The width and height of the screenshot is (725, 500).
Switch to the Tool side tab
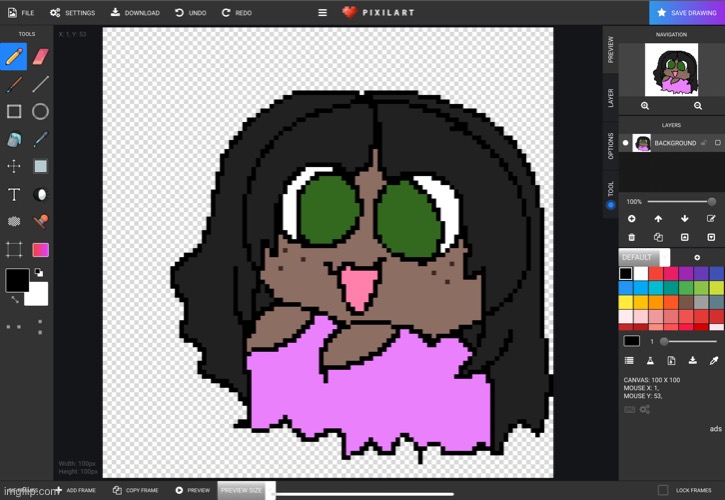pyautogui.click(x=610, y=194)
